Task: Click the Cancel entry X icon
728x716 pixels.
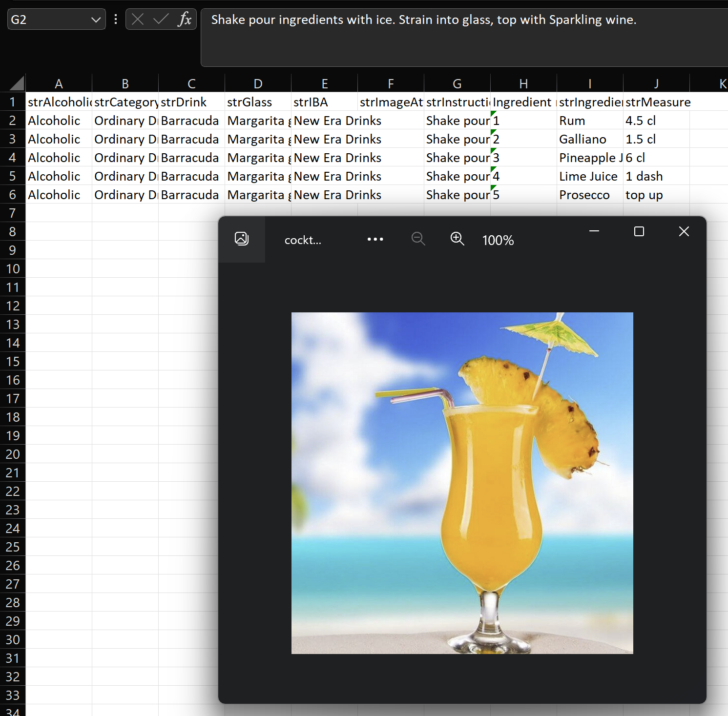Action: (x=138, y=20)
